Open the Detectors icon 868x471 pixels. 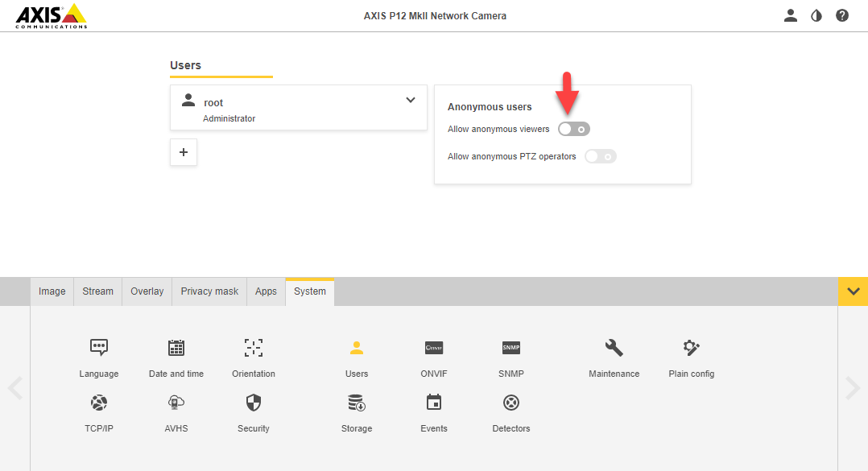point(511,403)
